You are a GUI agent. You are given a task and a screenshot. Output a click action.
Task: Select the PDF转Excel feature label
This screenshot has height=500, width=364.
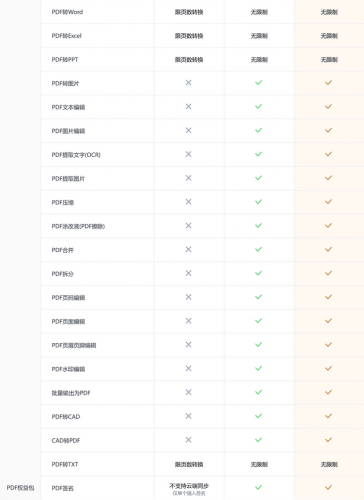point(66,36)
